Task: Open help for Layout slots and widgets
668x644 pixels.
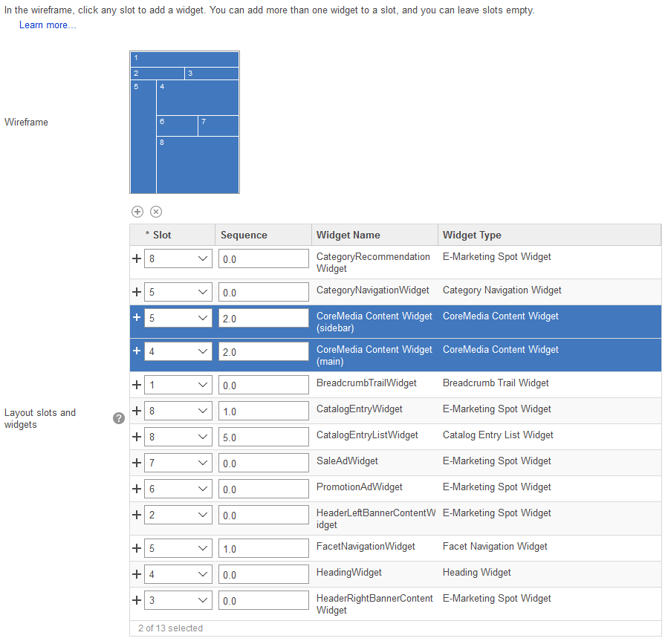Action: point(118,418)
